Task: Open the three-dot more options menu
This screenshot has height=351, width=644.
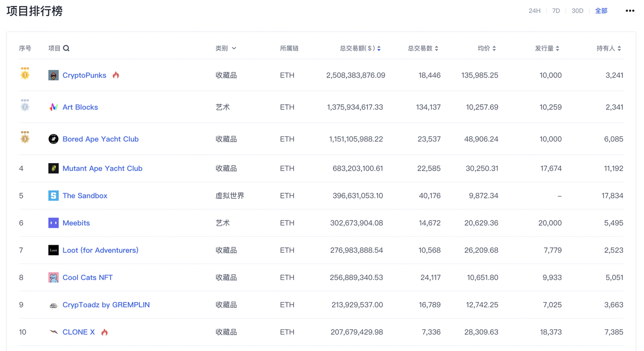Action: pos(629,11)
